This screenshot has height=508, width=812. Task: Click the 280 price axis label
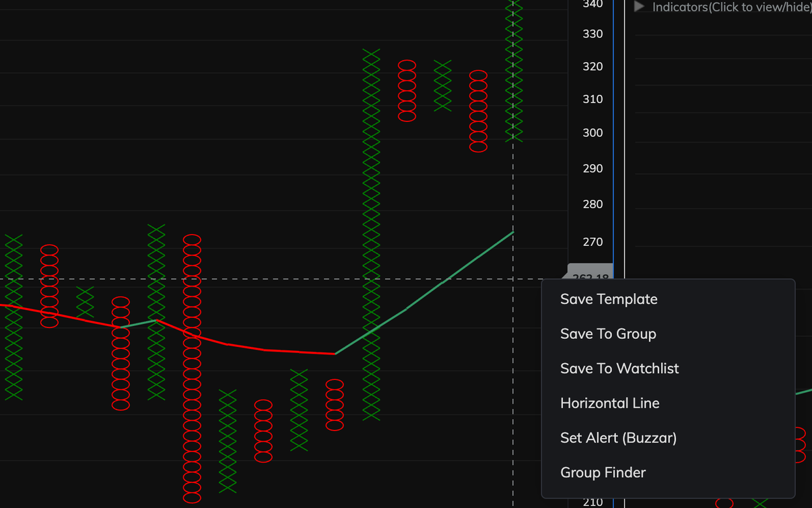593,204
